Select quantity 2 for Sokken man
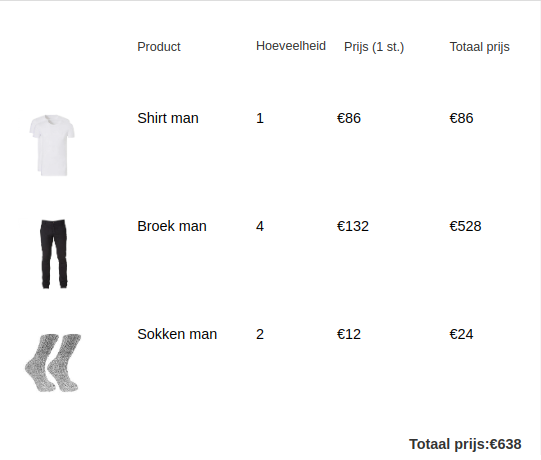Screen dimensions: 541x460 pyautogui.click(x=260, y=334)
